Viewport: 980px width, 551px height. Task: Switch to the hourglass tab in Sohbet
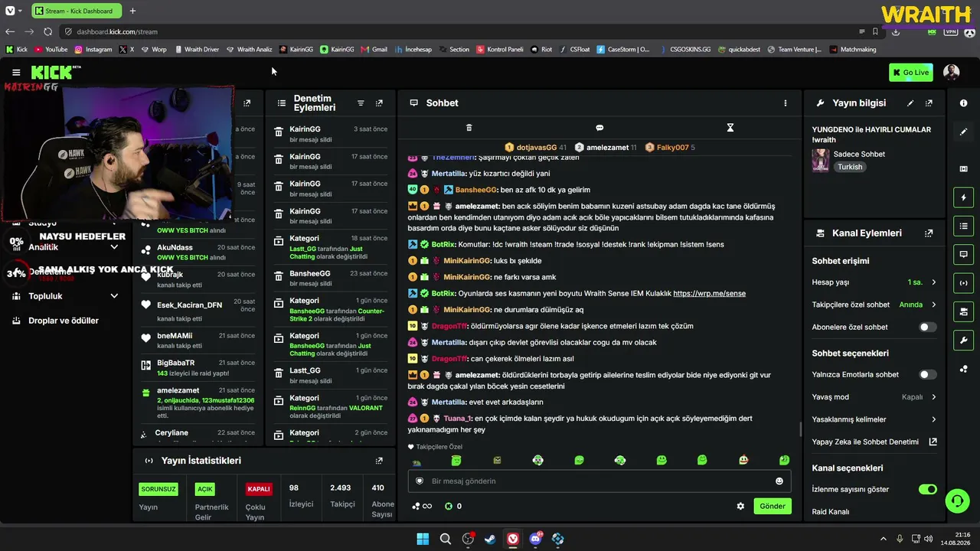(x=730, y=128)
